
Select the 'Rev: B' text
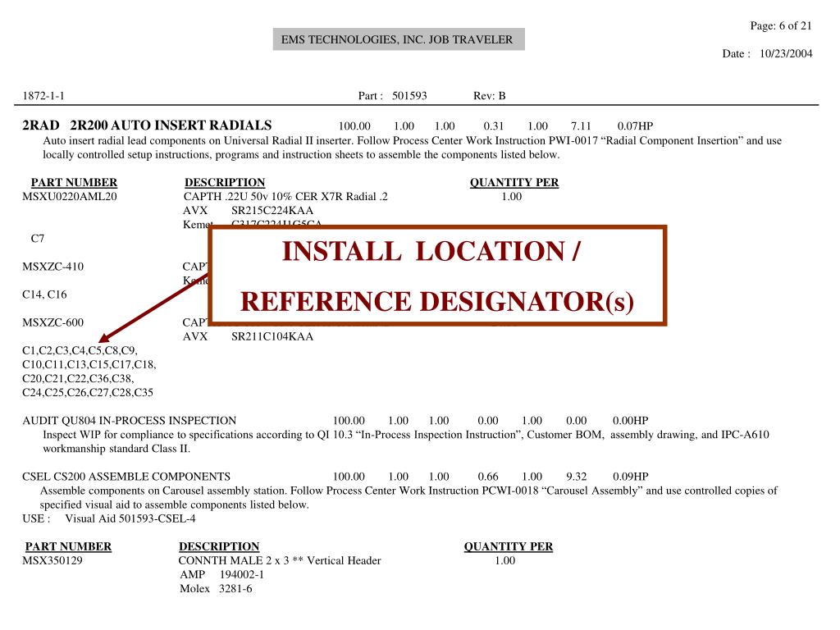point(489,96)
